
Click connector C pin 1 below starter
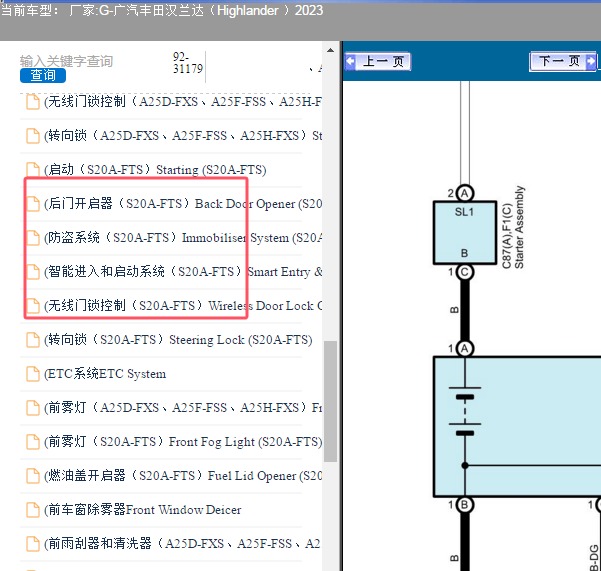[465, 272]
